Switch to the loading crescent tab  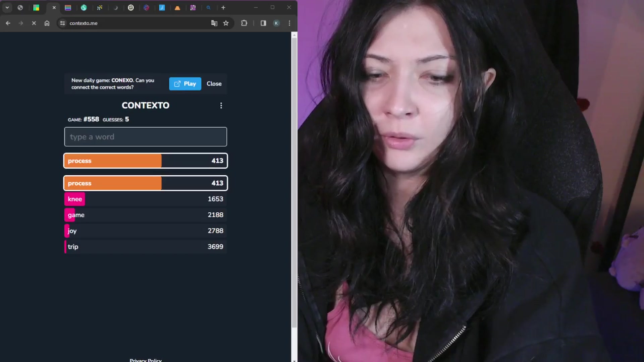115,7
